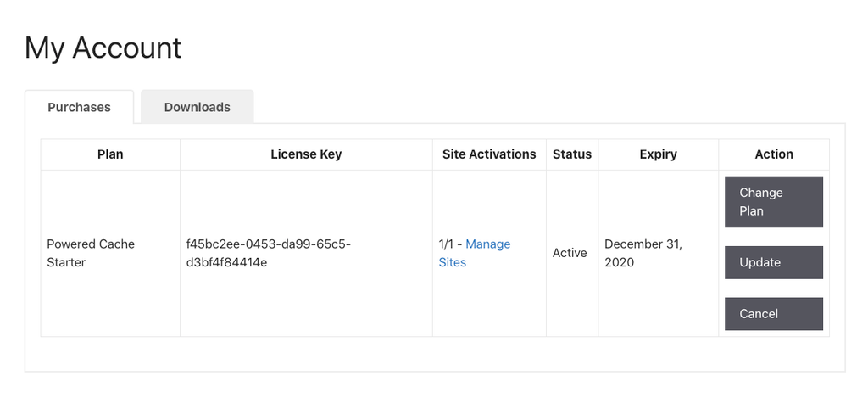Click the d3bf4f84414e second line of key
This screenshot has height=398, width=868.
point(227,263)
